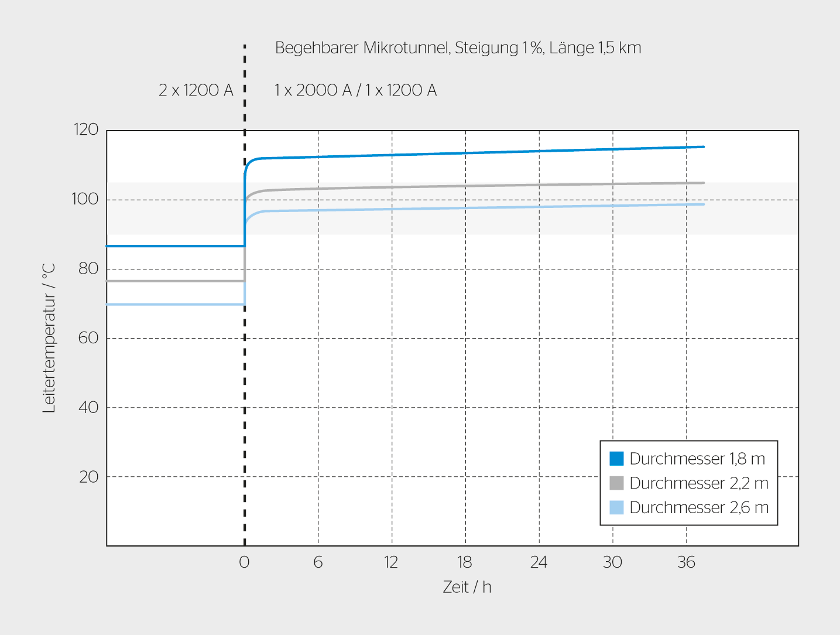The image size is (840, 635).
Task: Click the y-axis tick label 120
Action: [x=86, y=129]
